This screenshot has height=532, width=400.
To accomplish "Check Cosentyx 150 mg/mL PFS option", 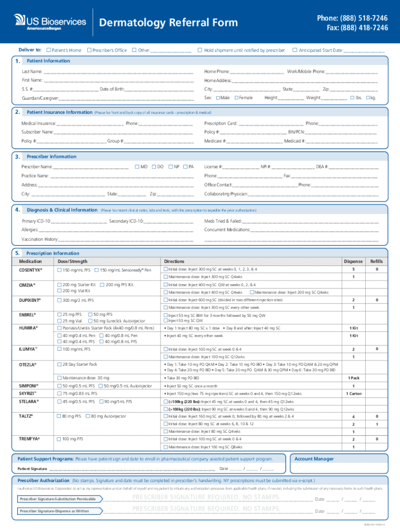I will point(60,270).
